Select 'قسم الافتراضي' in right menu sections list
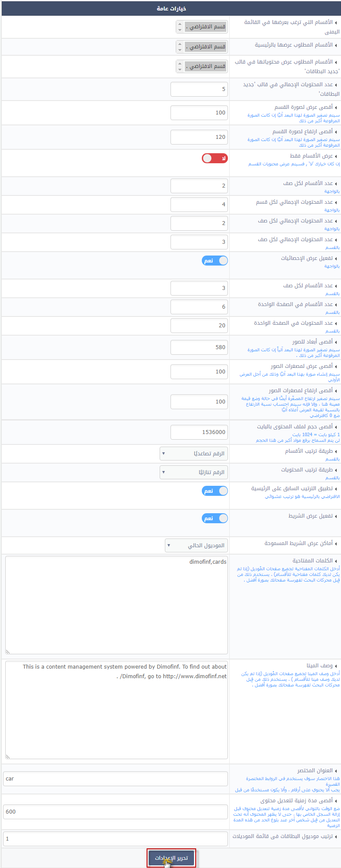Viewport: 341px width, 868px height. coord(206,27)
